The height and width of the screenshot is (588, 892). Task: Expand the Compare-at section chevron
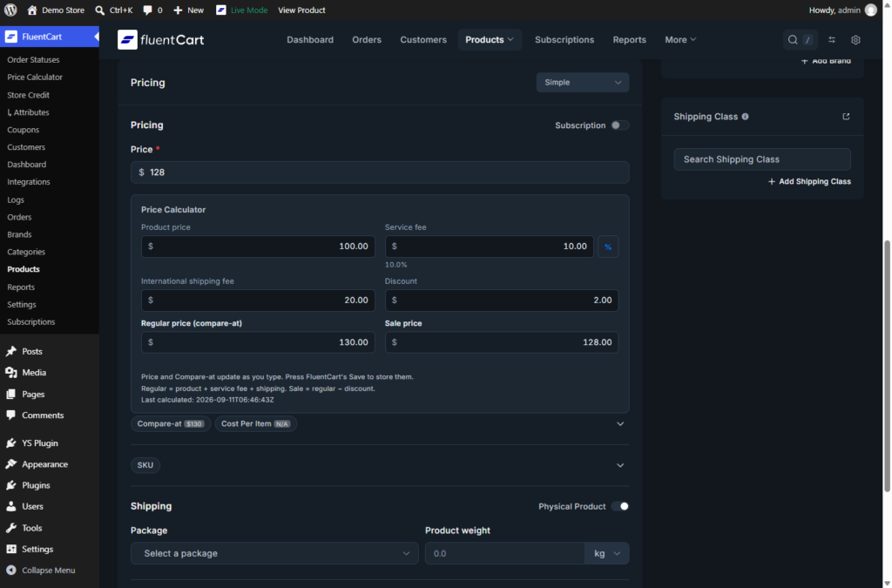(x=620, y=423)
